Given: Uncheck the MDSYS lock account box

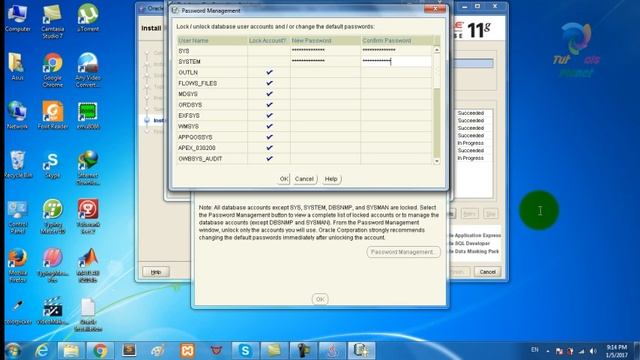Looking at the screenshot, I should [269, 94].
